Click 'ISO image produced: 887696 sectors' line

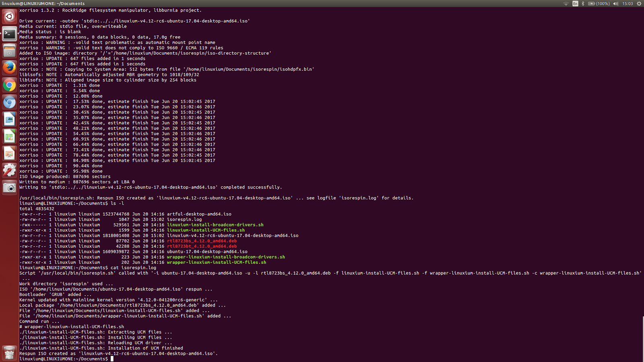(65, 177)
